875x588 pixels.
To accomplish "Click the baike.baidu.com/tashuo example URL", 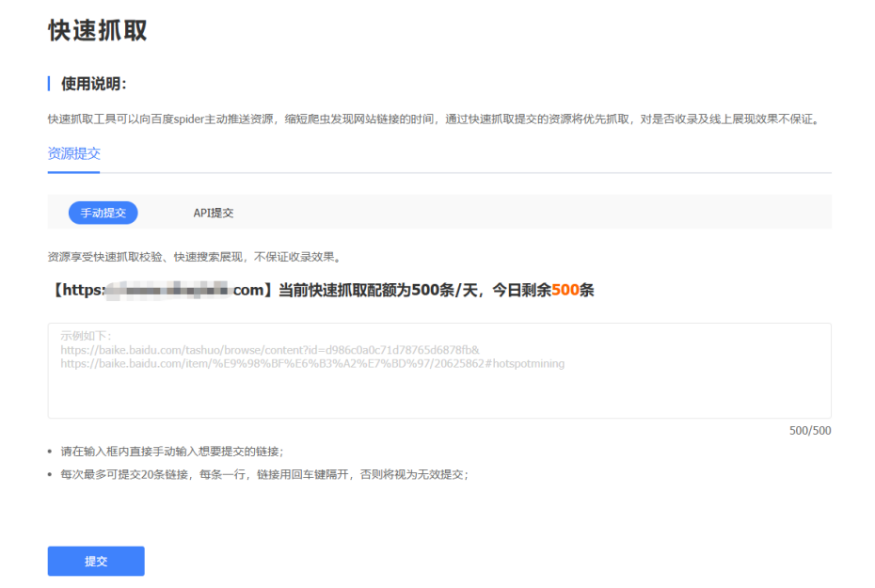I will tap(270, 349).
